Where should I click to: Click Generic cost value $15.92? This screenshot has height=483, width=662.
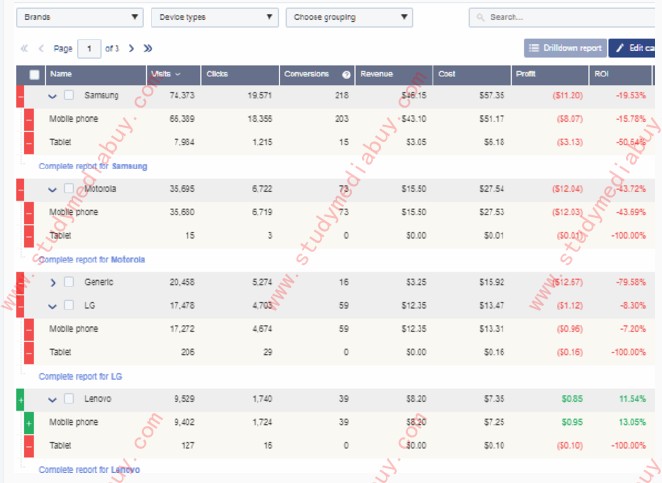(x=491, y=282)
